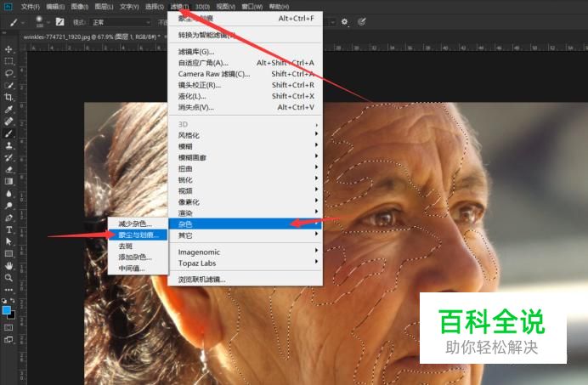Toggle Quick Mask mode
This screenshot has height=385, width=588.
(x=8, y=327)
